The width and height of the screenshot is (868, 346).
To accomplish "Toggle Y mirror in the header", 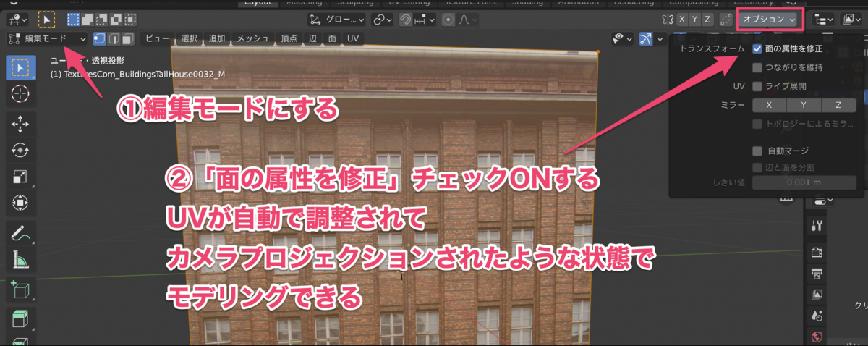I will (x=695, y=20).
